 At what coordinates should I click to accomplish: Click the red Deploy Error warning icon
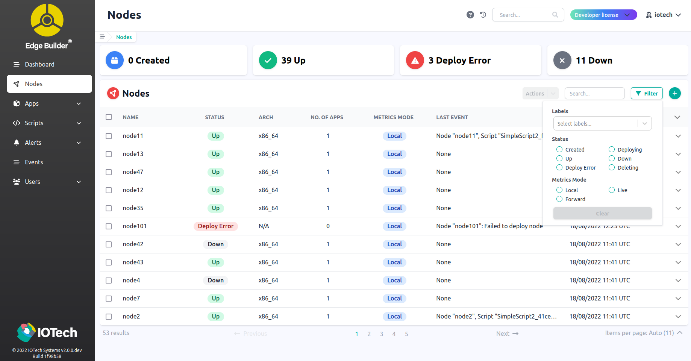click(415, 60)
